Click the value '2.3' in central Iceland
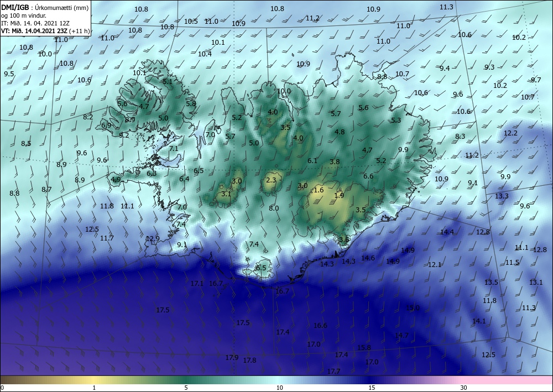The height and width of the screenshot is (392, 553). [x=271, y=180]
